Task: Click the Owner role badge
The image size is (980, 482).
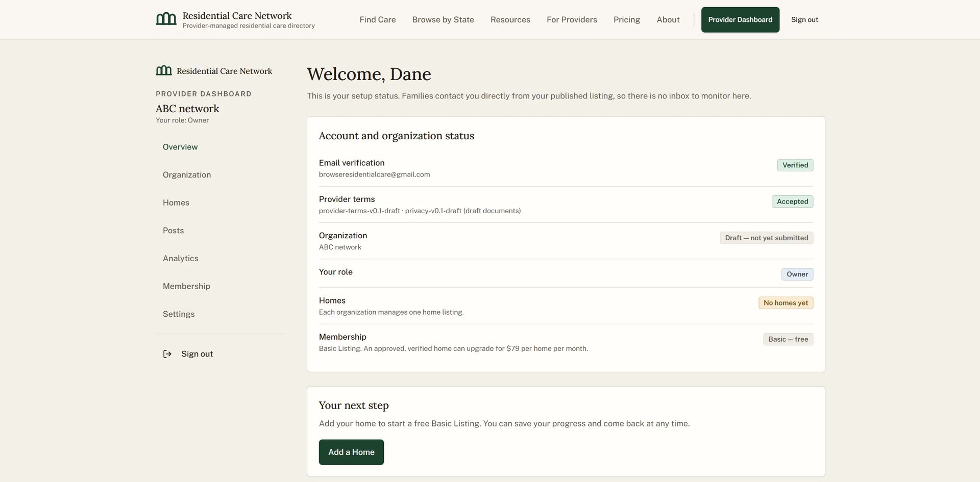Action: pyautogui.click(x=797, y=274)
